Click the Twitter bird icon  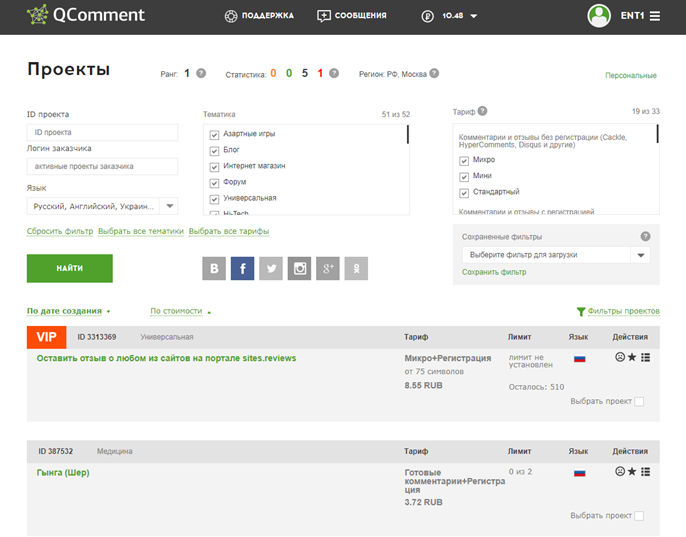click(271, 268)
